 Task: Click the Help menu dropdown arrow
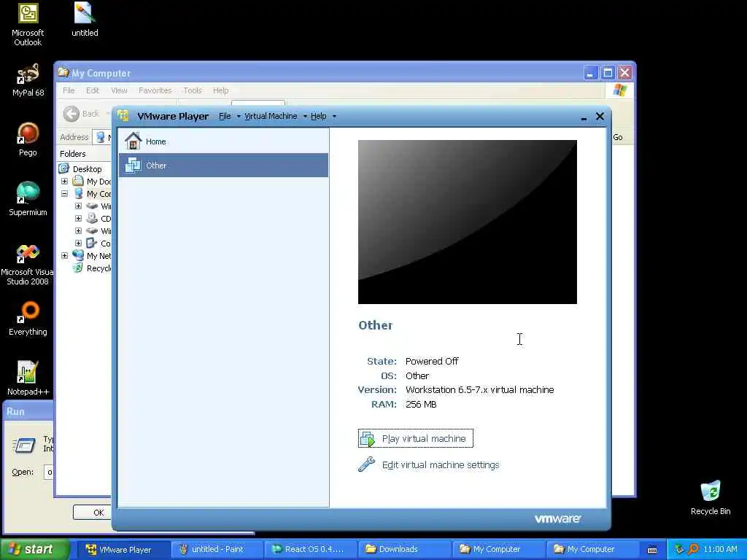click(334, 117)
